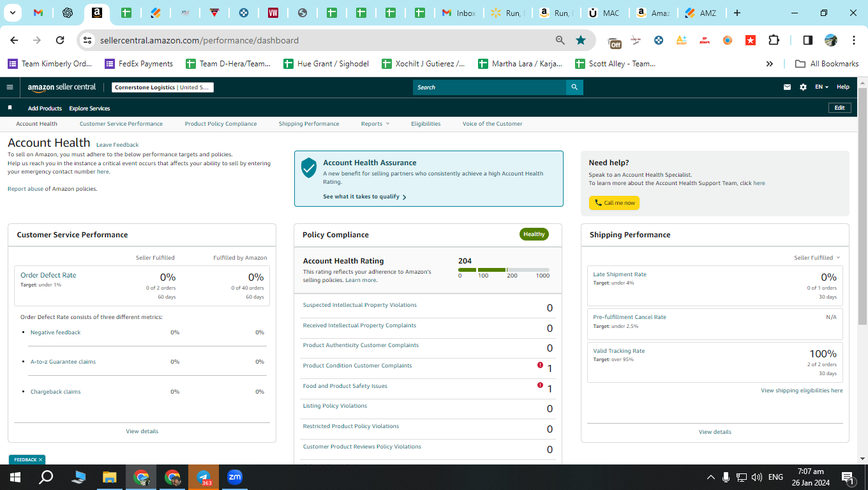Click the Edit button
This screenshot has width=868, height=490.
click(x=839, y=108)
